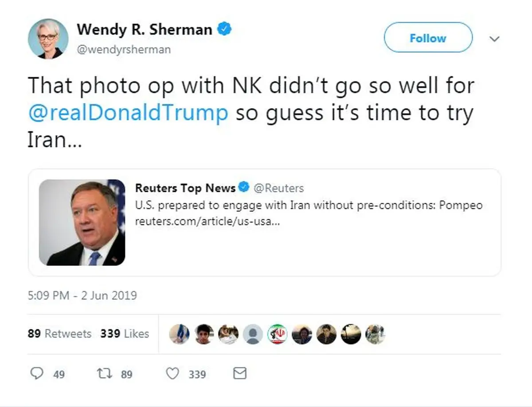Click the last liker avatar in row
The image size is (532, 407).
pyautogui.click(x=375, y=334)
